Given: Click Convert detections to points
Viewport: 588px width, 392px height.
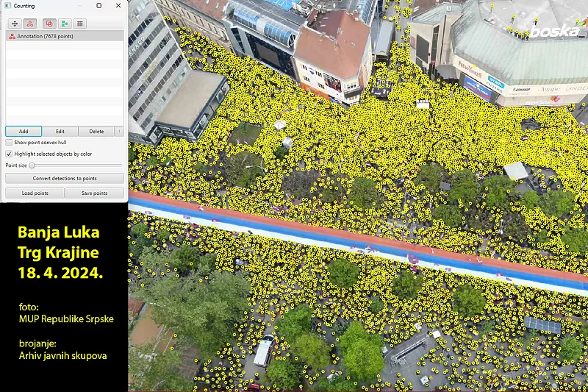Looking at the screenshot, I should click(65, 179).
